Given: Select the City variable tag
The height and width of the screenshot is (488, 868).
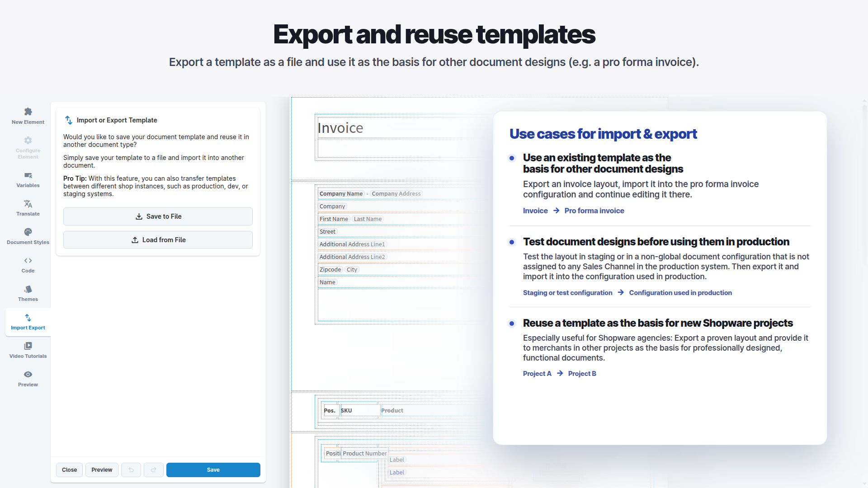Looking at the screenshot, I should point(352,269).
